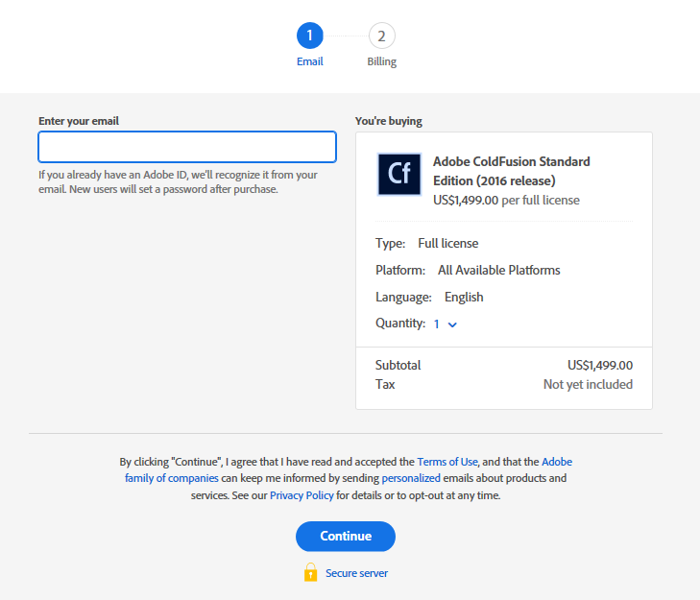Open the personalized emails link
The image size is (700, 600).
tap(411, 478)
